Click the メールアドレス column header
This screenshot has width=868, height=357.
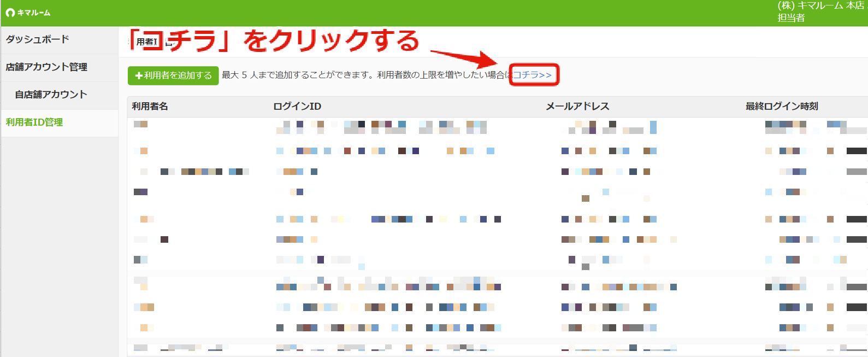(577, 106)
